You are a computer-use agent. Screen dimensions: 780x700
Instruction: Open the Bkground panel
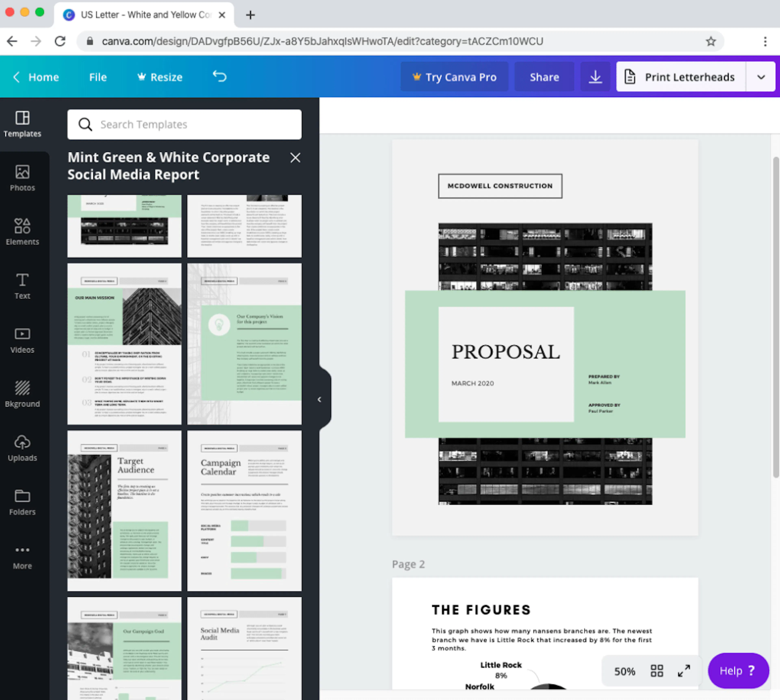(22, 394)
